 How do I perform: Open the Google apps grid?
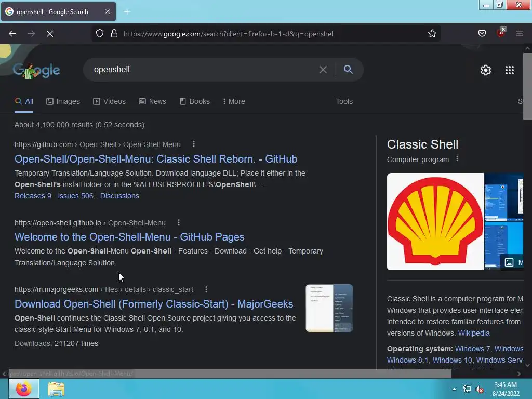coord(509,70)
